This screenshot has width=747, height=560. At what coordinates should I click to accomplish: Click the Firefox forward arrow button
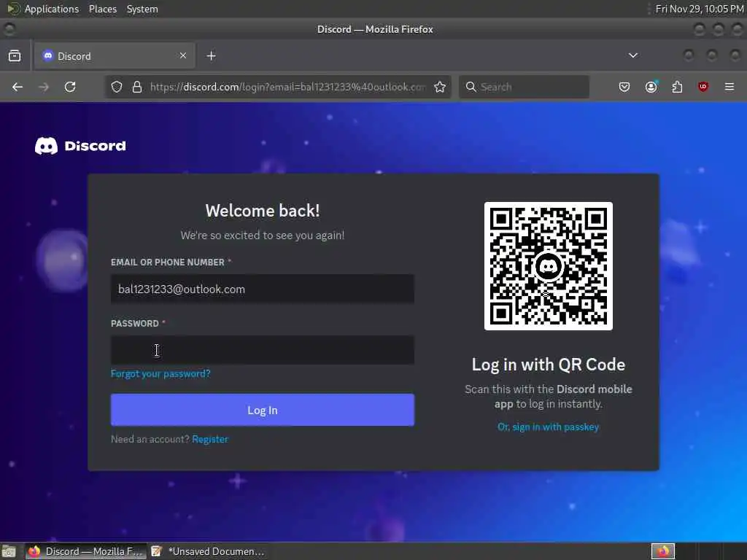44,87
